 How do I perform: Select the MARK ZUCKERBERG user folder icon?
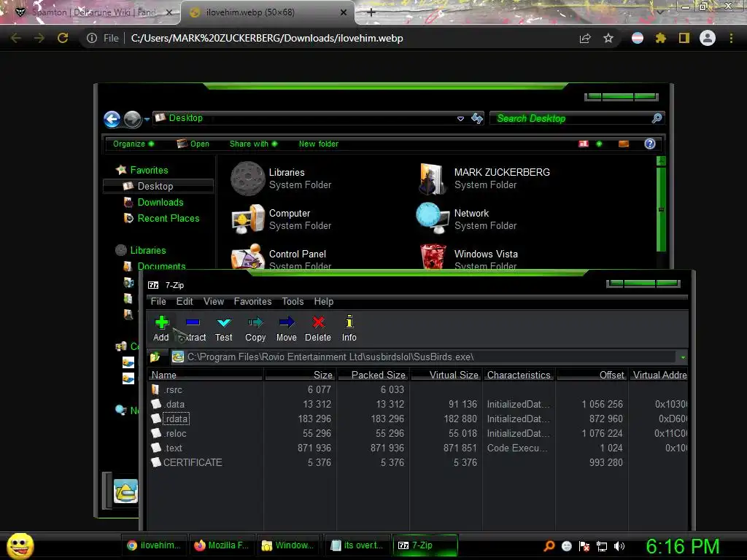point(433,179)
